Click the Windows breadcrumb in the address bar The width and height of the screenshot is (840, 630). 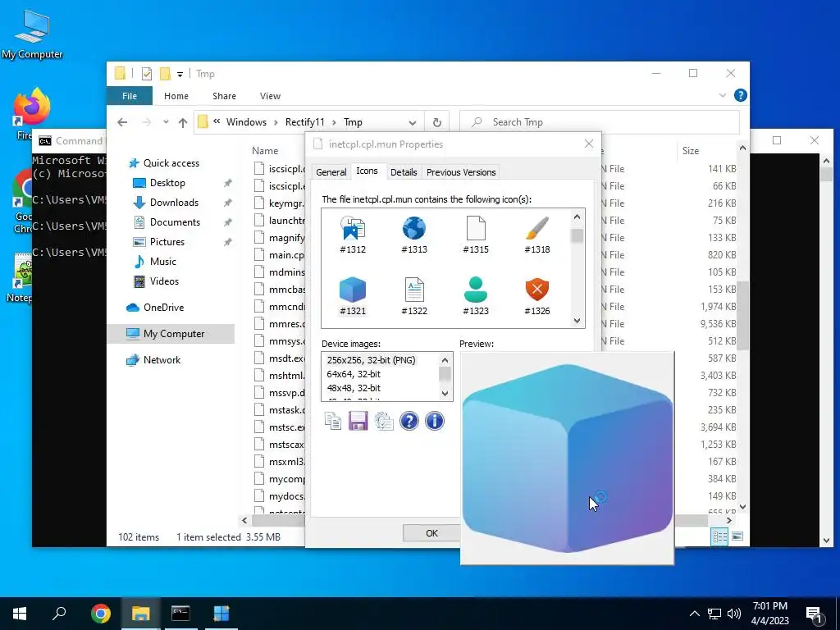(x=246, y=122)
